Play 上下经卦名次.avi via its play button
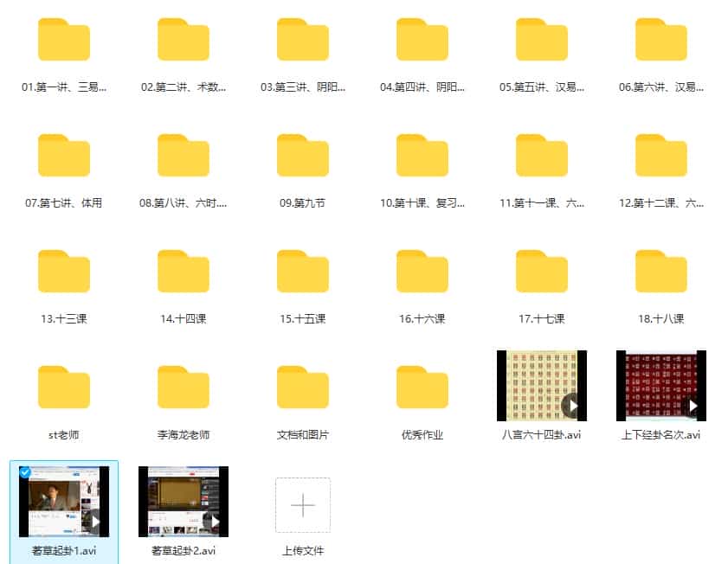The height and width of the screenshot is (564, 728). pyautogui.click(x=691, y=403)
